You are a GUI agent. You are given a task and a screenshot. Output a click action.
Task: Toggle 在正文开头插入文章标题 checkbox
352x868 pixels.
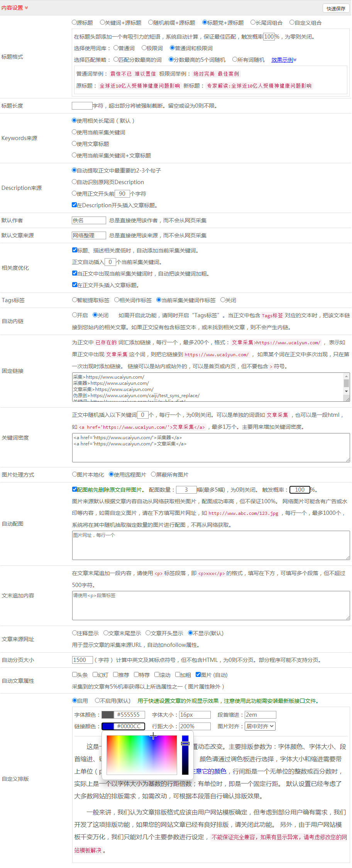74,285
